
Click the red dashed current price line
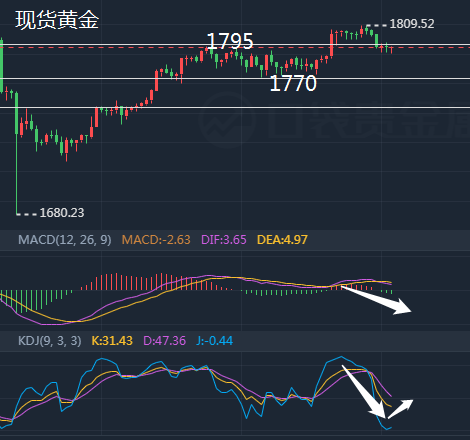tap(235, 48)
